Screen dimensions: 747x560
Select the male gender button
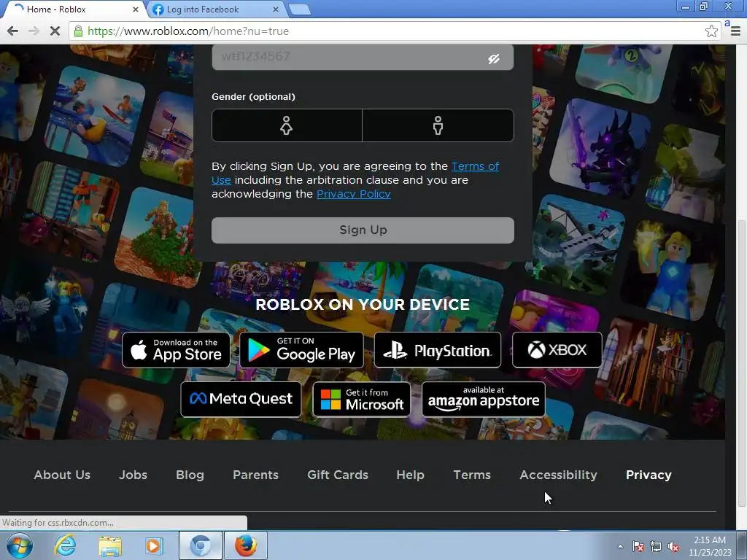(x=438, y=125)
